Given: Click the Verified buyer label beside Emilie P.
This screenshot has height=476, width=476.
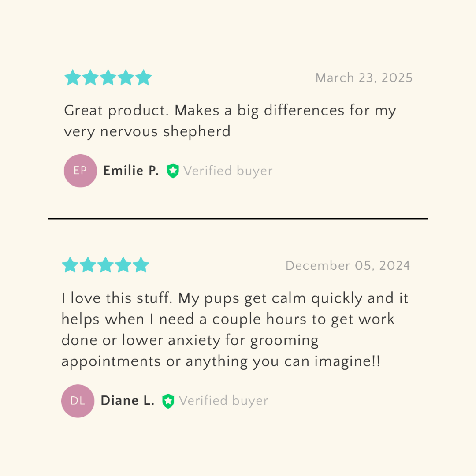Looking at the screenshot, I should (x=228, y=171).
